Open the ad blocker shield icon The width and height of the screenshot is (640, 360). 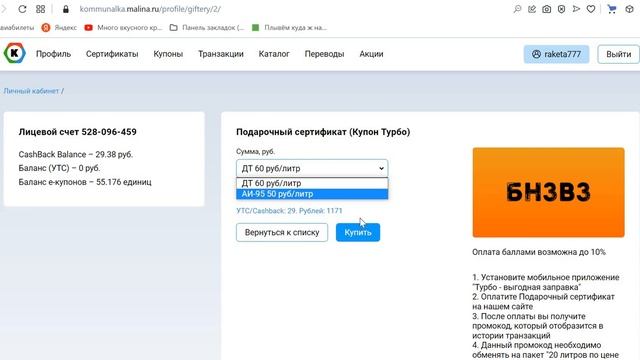(x=561, y=9)
